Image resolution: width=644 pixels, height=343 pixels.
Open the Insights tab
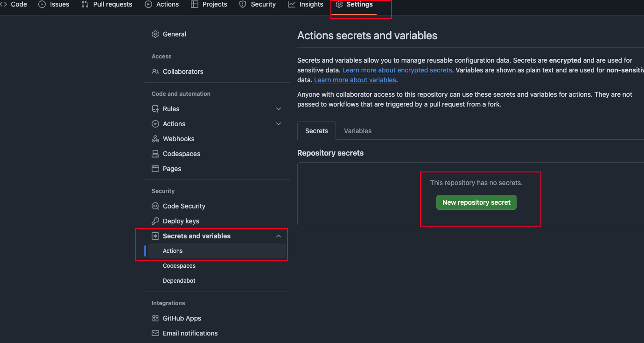[x=306, y=4]
